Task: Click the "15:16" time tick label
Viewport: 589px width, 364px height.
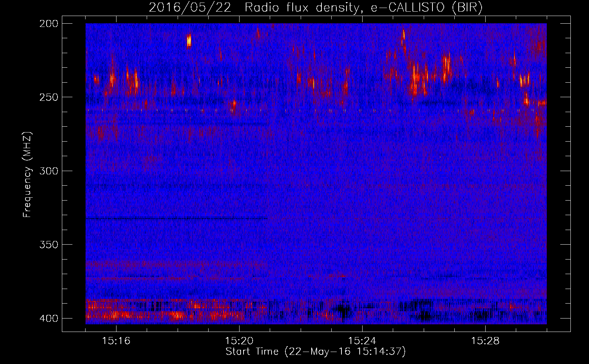Action: [x=116, y=341]
